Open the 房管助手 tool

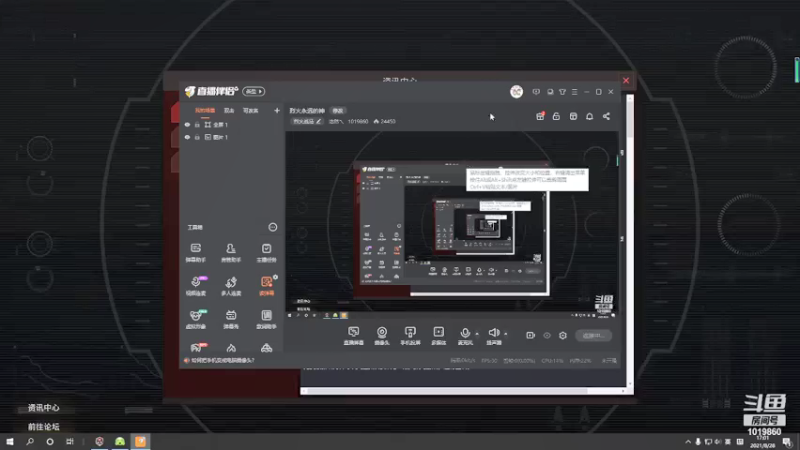(231, 253)
